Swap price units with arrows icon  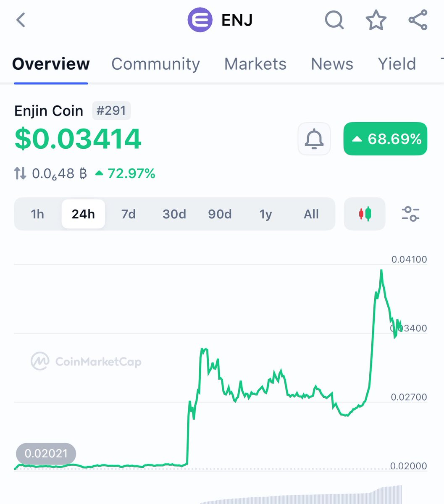click(x=20, y=173)
